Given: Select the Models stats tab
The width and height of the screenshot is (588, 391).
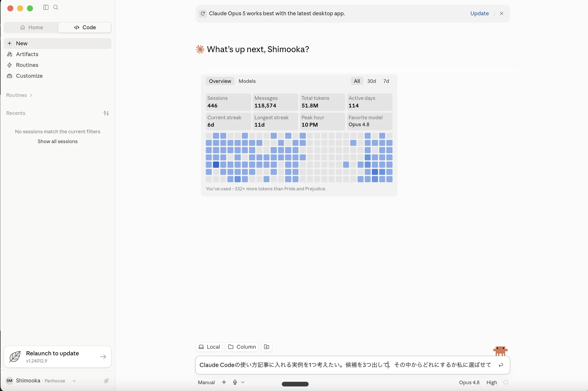Looking at the screenshot, I should click(247, 81).
